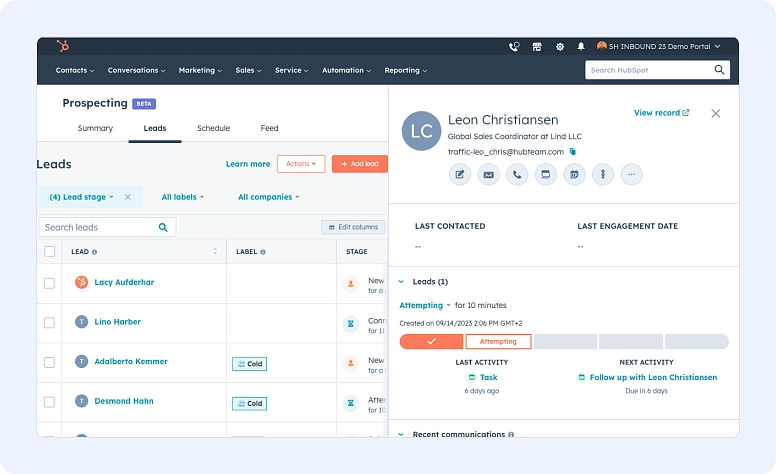Open the All companies filter dropdown
The height and width of the screenshot is (474, 776).
(268, 197)
